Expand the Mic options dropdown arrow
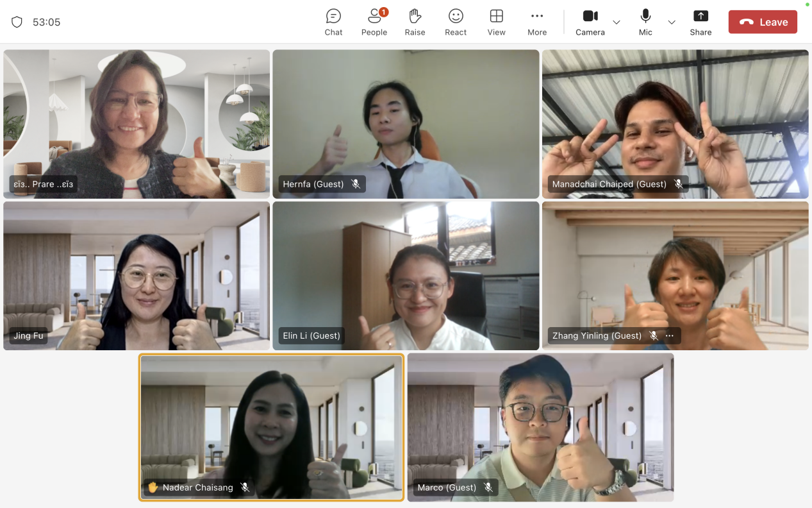Screen dimensions: 812x508 pos(672,22)
